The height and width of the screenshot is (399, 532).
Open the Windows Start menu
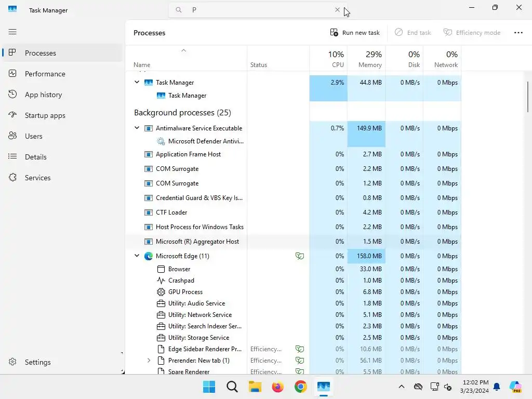click(x=209, y=387)
